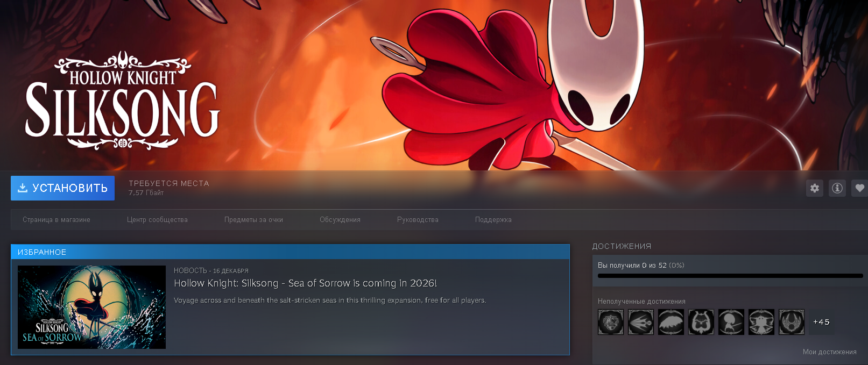This screenshot has height=365, width=868.
Task: Open Мои достижения link
Action: (830, 352)
